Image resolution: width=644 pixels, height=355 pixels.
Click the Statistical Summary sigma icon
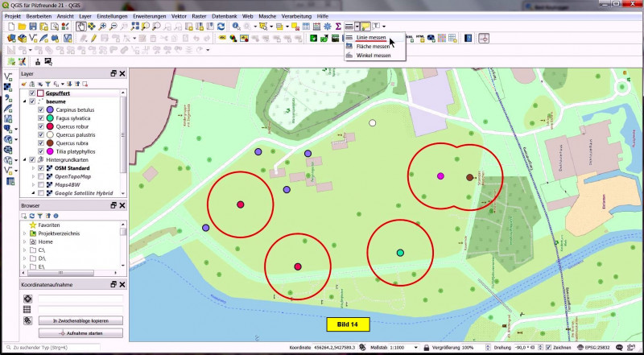[338, 27]
